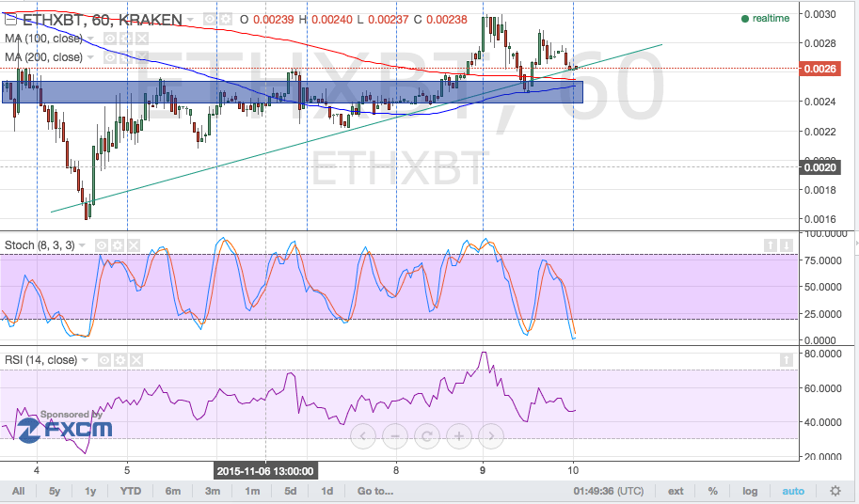The height and width of the screenshot is (504, 859).
Task: Open settings gear for MA (100, close)
Action: point(126,39)
